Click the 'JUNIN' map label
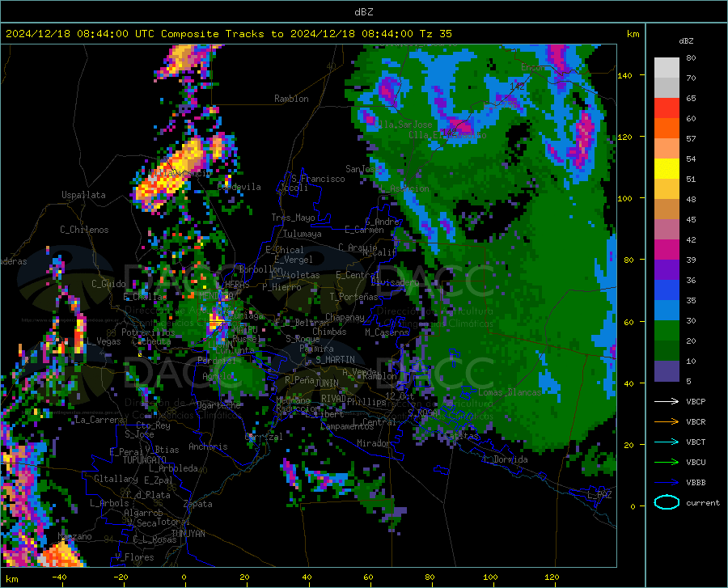Image resolution: width=728 pixels, height=588 pixels. 327,383
